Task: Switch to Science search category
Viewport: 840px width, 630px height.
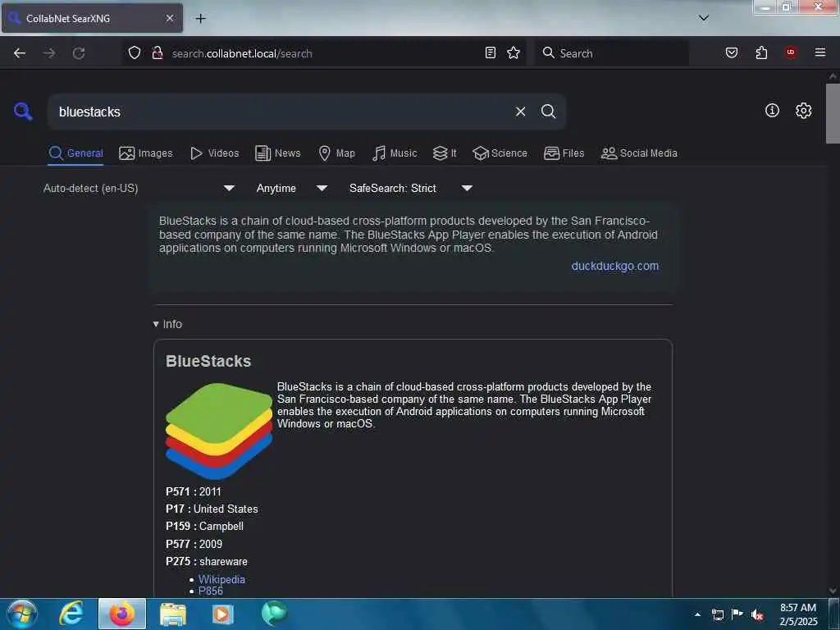Action: (x=500, y=153)
